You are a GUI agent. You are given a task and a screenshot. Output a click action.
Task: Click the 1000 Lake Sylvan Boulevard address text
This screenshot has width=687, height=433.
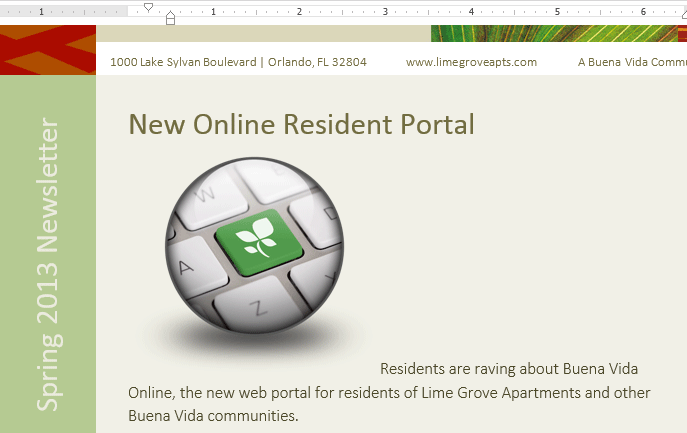tap(238, 62)
